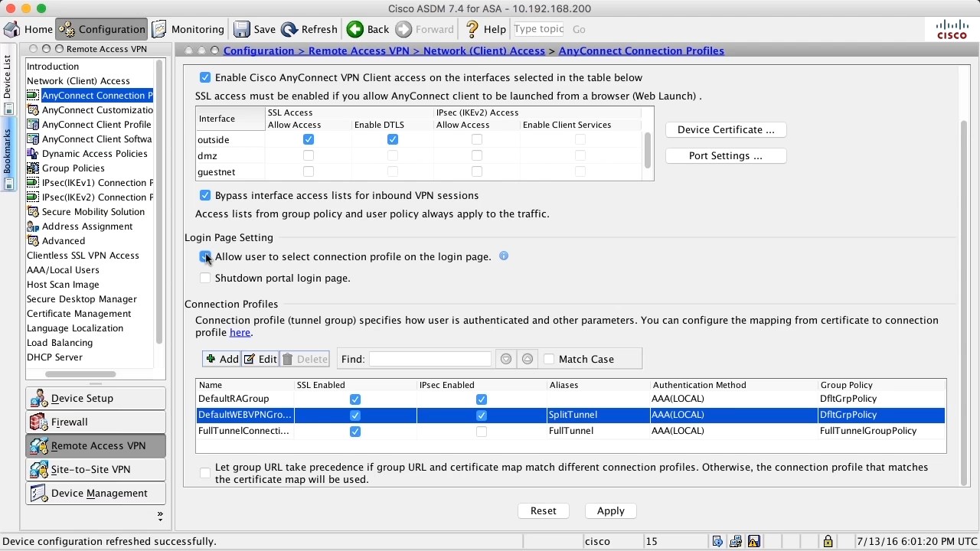Add a new connection profile

coord(222,359)
